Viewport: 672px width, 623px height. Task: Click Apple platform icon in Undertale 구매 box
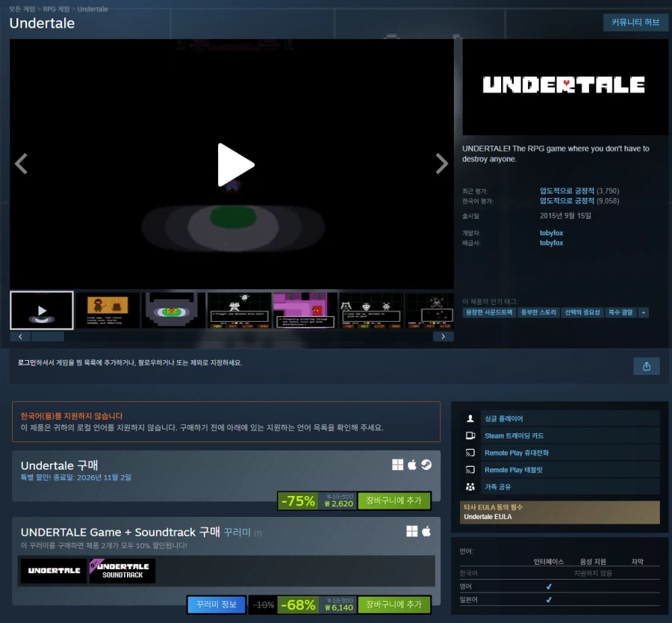click(412, 465)
